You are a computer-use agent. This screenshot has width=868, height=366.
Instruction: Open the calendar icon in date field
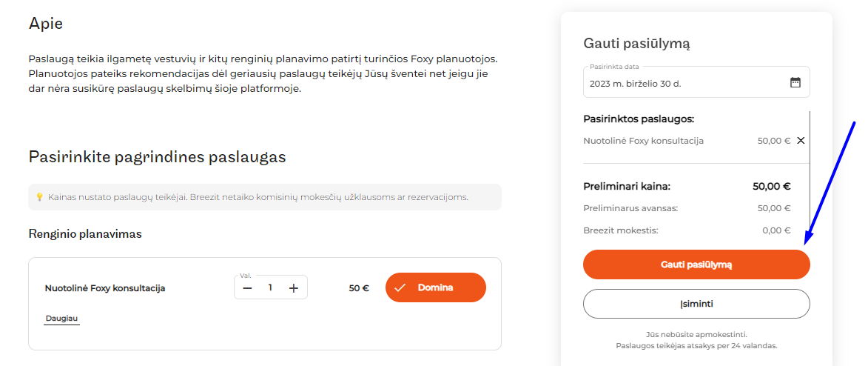(x=795, y=83)
